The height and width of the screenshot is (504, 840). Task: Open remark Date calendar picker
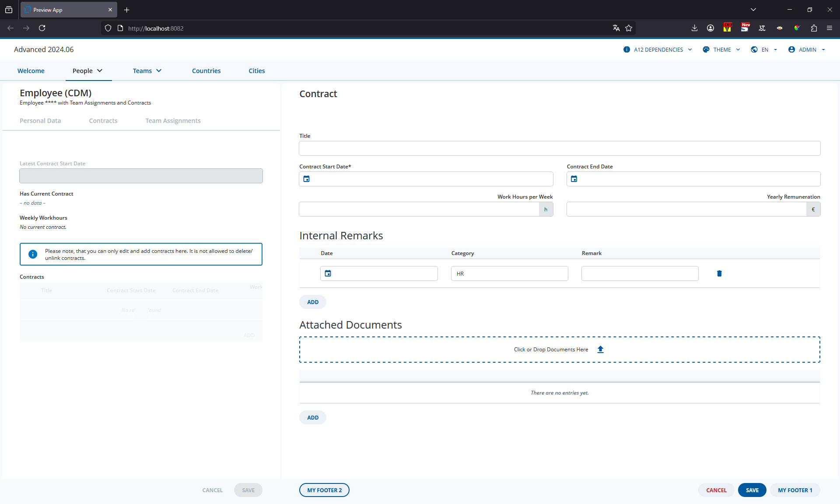pyautogui.click(x=328, y=273)
